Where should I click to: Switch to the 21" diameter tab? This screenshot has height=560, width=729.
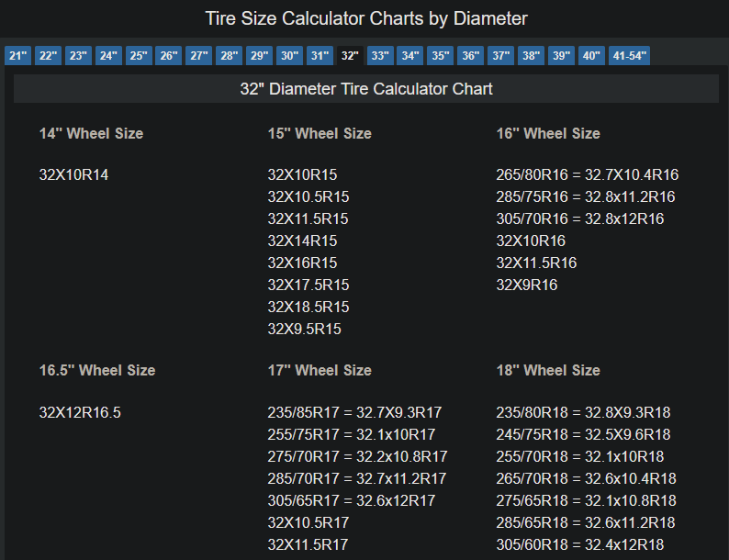pos(17,56)
